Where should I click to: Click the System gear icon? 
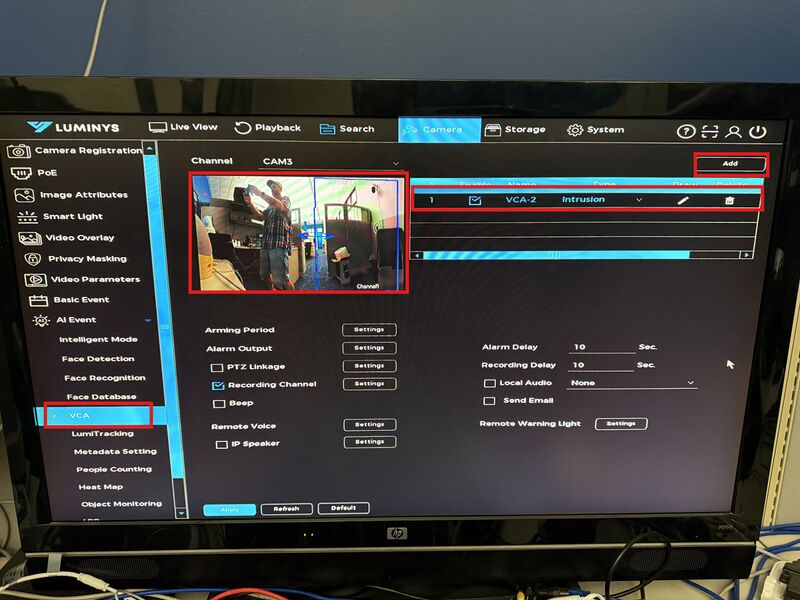tap(575, 130)
